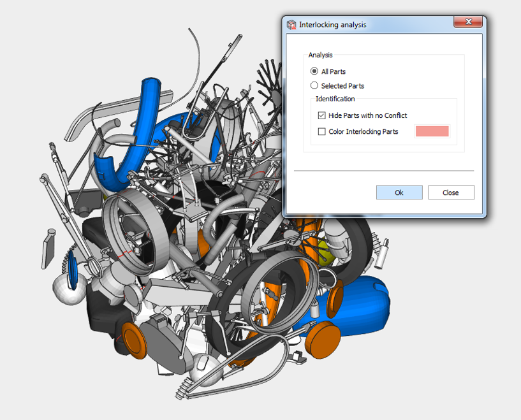Viewport: 521px width, 420px height.
Task: Select the All Parts radio button
Action: [314, 71]
